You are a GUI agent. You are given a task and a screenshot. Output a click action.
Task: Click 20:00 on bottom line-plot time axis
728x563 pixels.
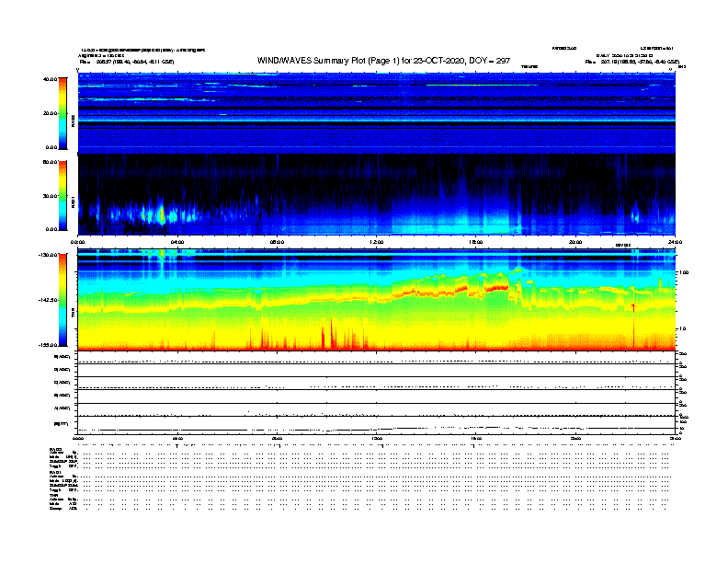point(575,438)
